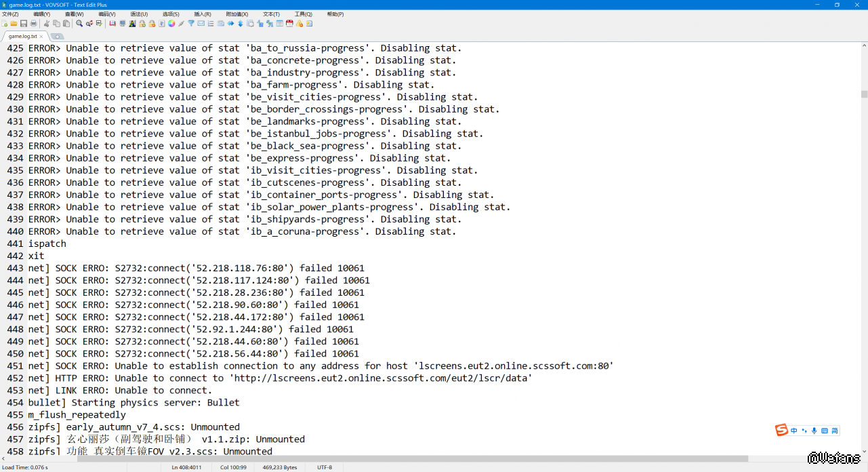Image resolution: width=868 pixels, height=472 pixels.
Task: Click the Print toolbar icon
Action: tap(34, 24)
